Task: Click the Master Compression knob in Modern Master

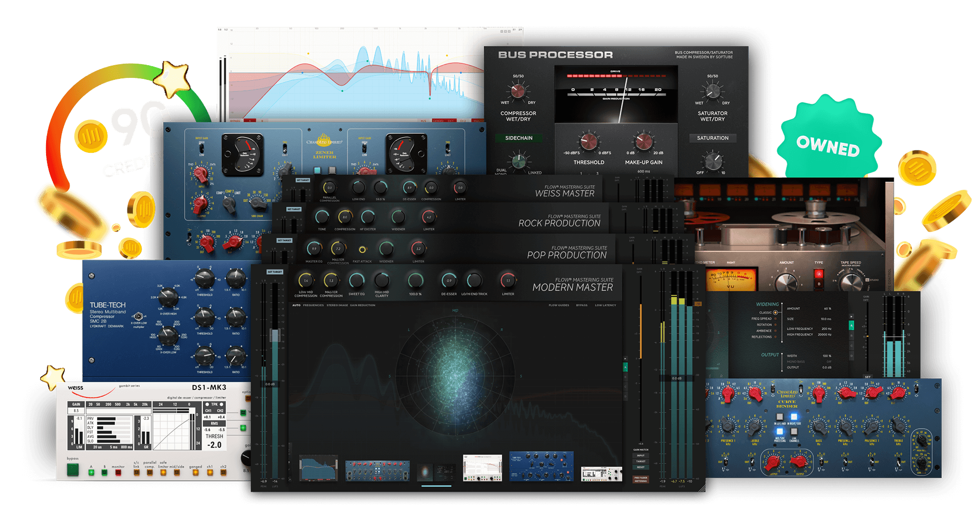Action: pos(331,281)
